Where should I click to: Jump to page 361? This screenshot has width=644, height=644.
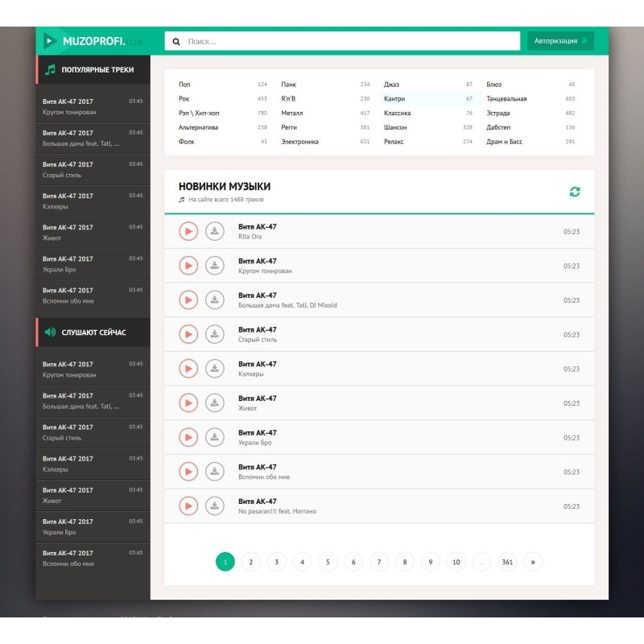click(507, 562)
